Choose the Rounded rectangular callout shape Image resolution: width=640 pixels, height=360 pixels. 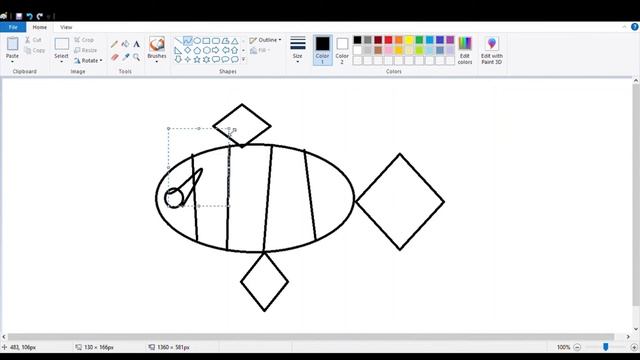tap(216, 60)
